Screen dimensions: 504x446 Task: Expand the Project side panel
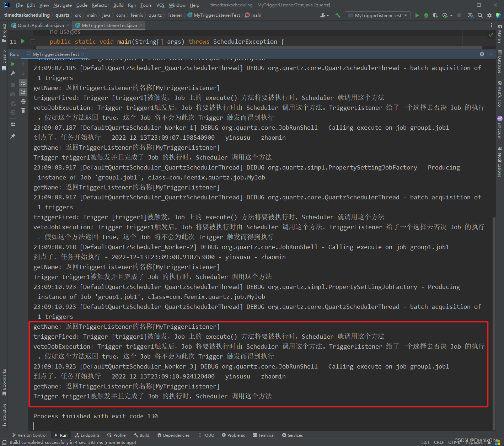tap(4, 33)
